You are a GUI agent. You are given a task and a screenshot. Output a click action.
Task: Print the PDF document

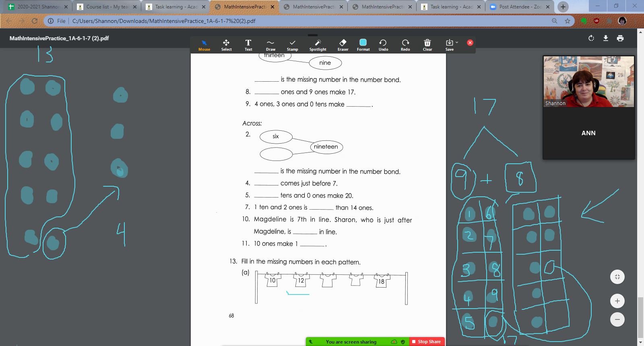pos(620,38)
